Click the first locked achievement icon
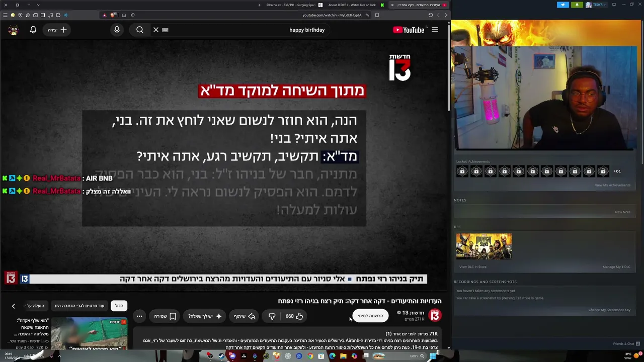Viewport: 644px width, 362px height. point(462,171)
